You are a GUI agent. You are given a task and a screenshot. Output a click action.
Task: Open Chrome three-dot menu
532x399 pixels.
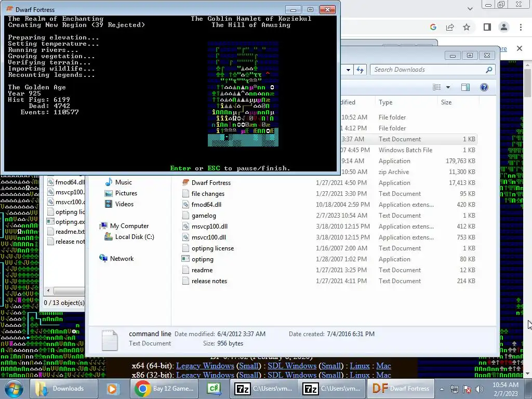521,27
